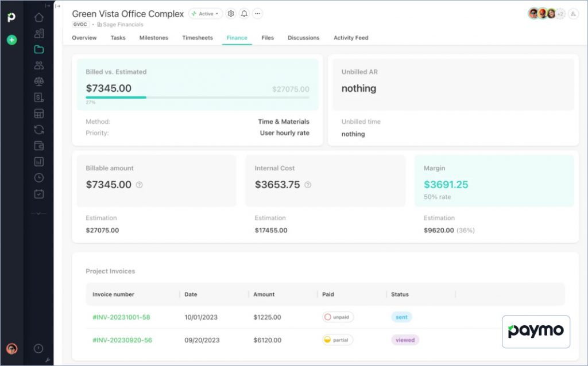The width and height of the screenshot is (588, 366).
Task: Open the three-dots more options menu
Action: tap(257, 14)
